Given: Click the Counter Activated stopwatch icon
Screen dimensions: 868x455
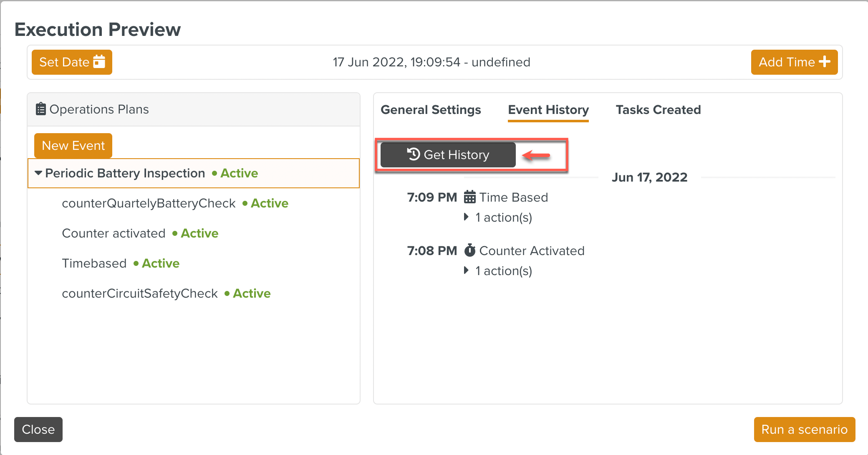Looking at the screenshot, I should [x=470, y=250].
